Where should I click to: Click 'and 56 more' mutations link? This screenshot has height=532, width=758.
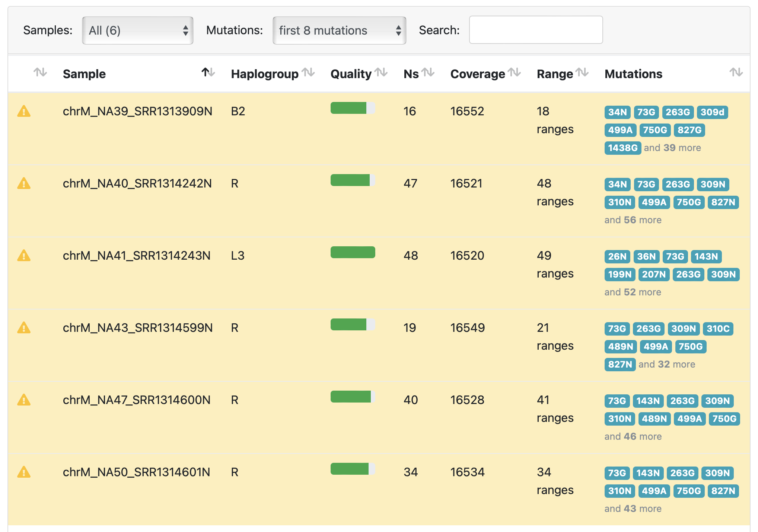[x=633, y=220]
